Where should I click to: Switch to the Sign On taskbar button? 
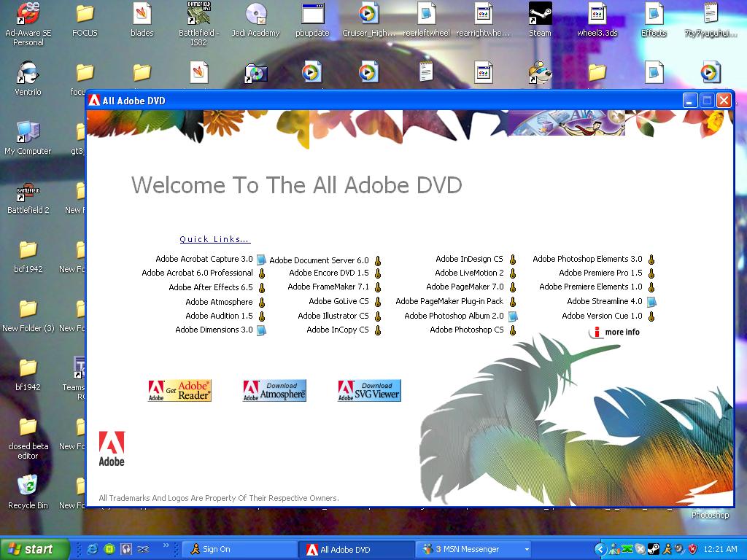pyautogui.click(x=240, y=550)
